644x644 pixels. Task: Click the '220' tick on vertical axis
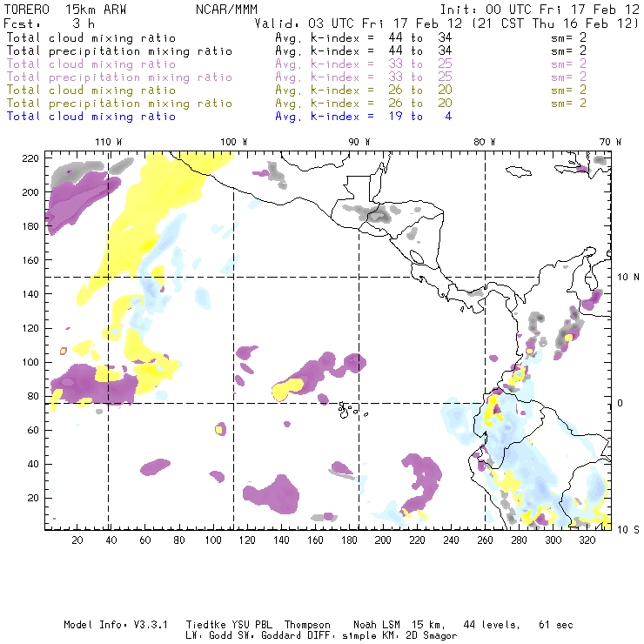click(x=30, y=158)
